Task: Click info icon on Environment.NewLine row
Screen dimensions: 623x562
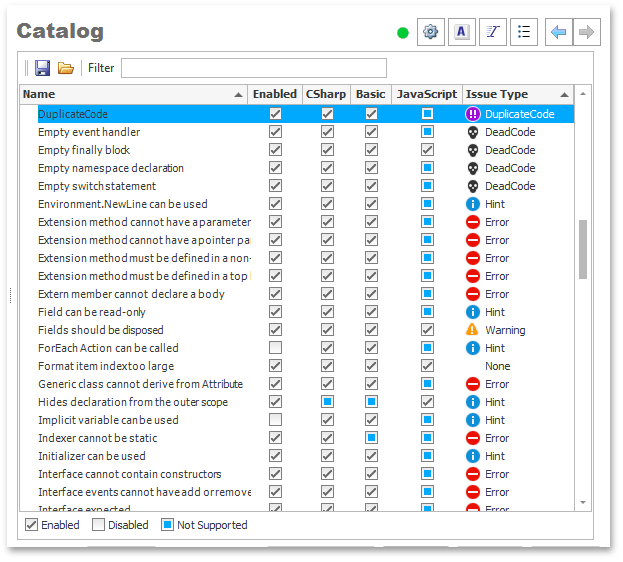Action: [472, 204]
